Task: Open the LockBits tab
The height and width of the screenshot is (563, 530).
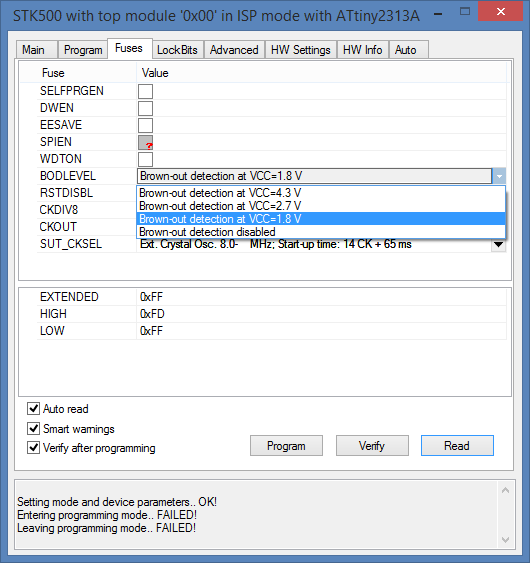Action: pos(177,50)
